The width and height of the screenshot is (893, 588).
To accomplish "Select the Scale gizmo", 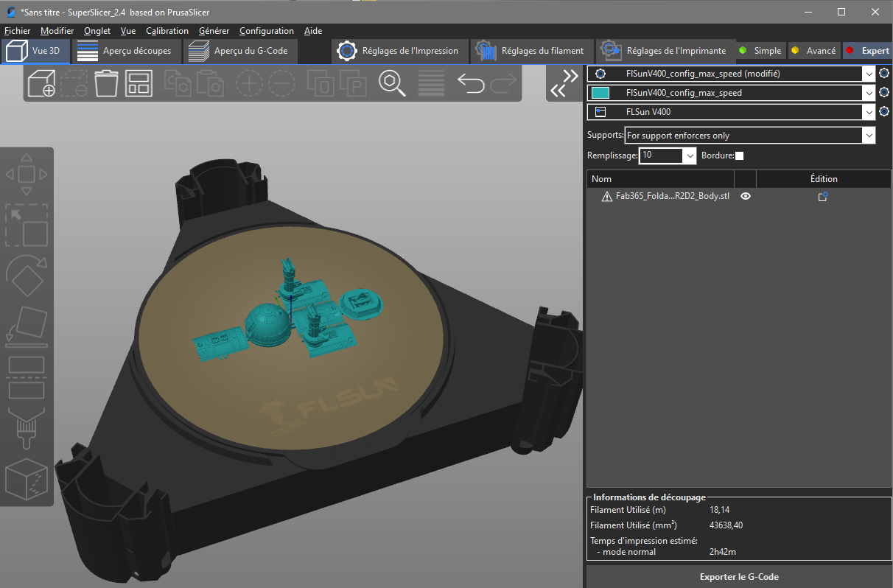I will coord(27,225).
